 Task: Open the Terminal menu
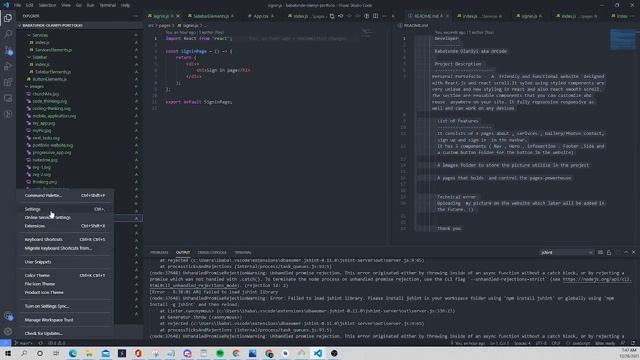pos(107,5)
